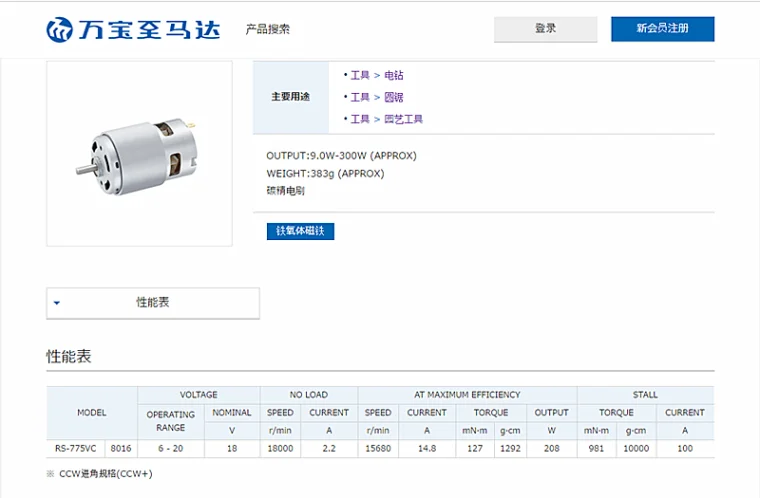Screen dimensions: 760x498
Task: Click the OPERATING RANGE column header
Action: pos(171,421)
